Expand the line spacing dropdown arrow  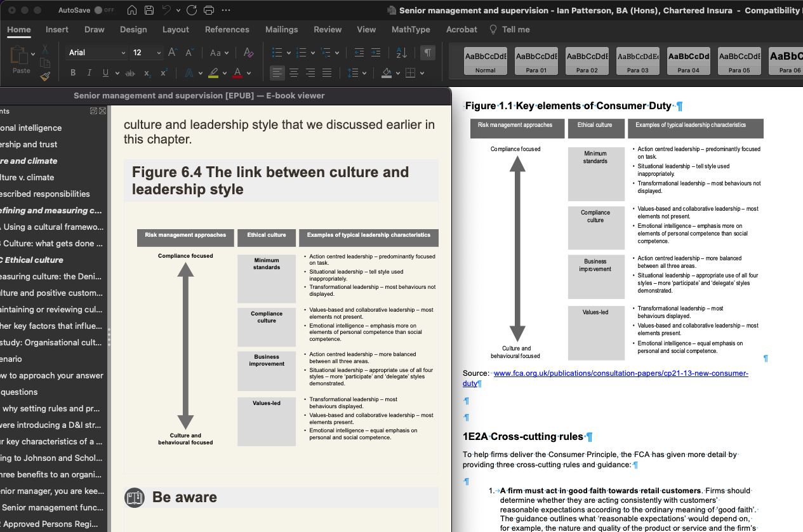[x=365, y=73]
